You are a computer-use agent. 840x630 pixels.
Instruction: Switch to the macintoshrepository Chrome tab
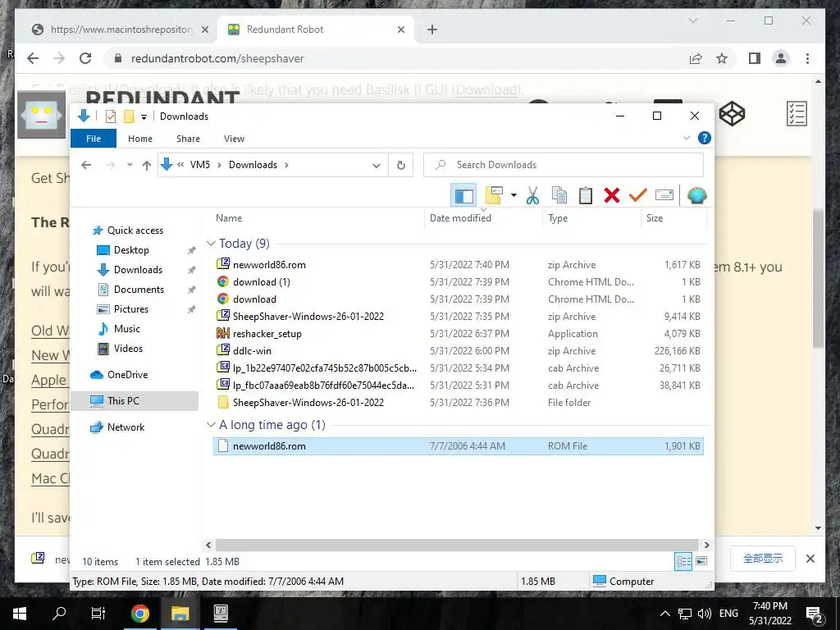point(119,30)
